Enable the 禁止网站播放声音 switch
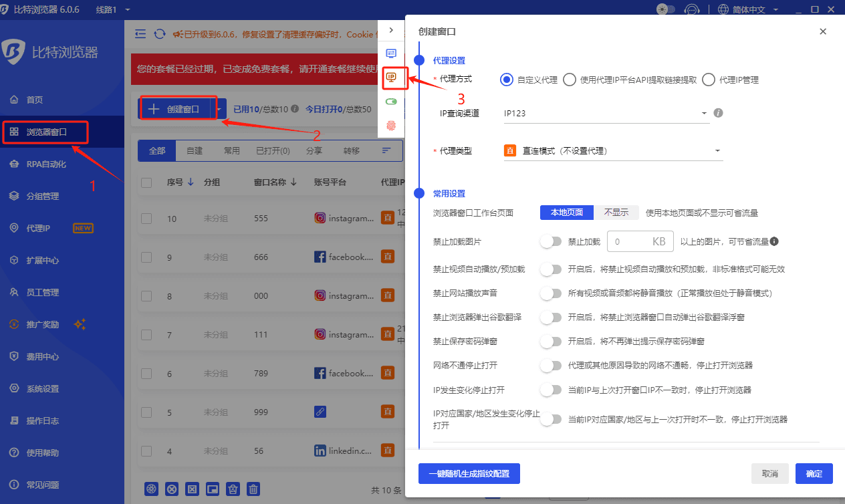 [x=551, y=293]
